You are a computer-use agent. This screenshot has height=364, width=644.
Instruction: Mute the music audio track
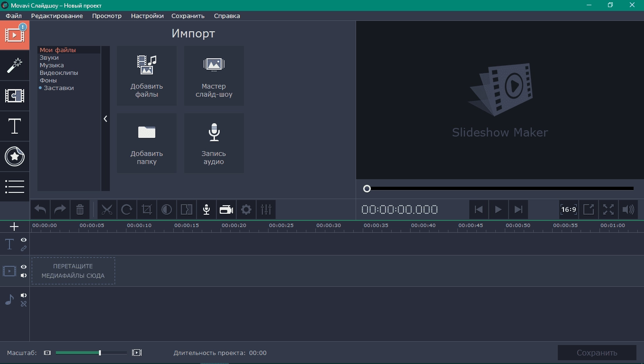point(24,295)
